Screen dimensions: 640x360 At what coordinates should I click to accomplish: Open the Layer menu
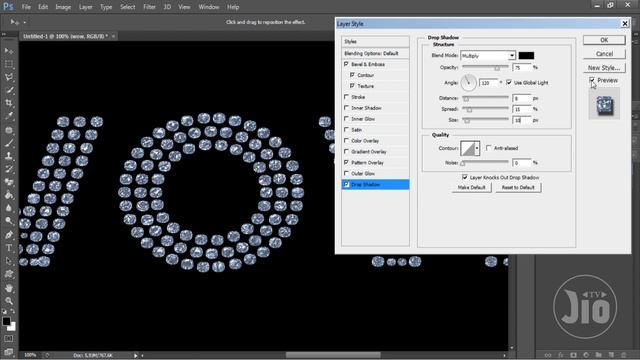[x=85, y=7]
